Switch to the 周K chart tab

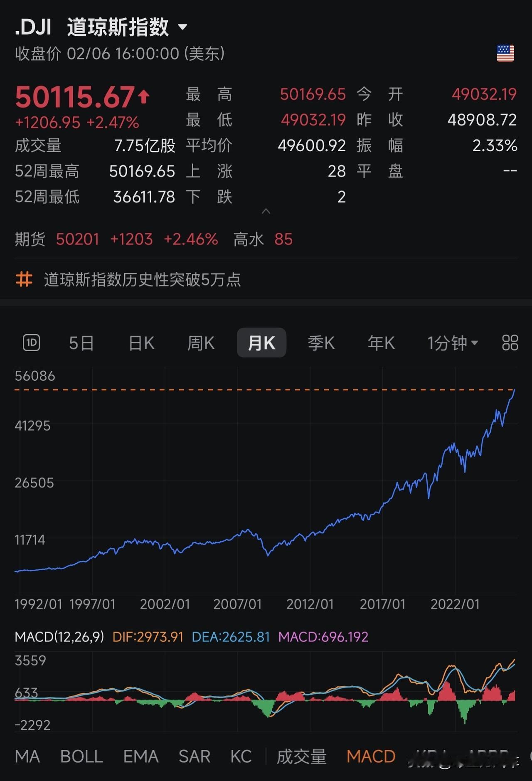point(201,343)
